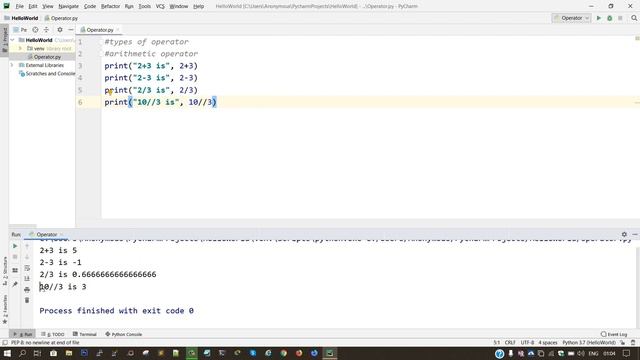Start debugging with the bug icon
The width and height of the screenshot is (640, 360).
click(609, 18)
